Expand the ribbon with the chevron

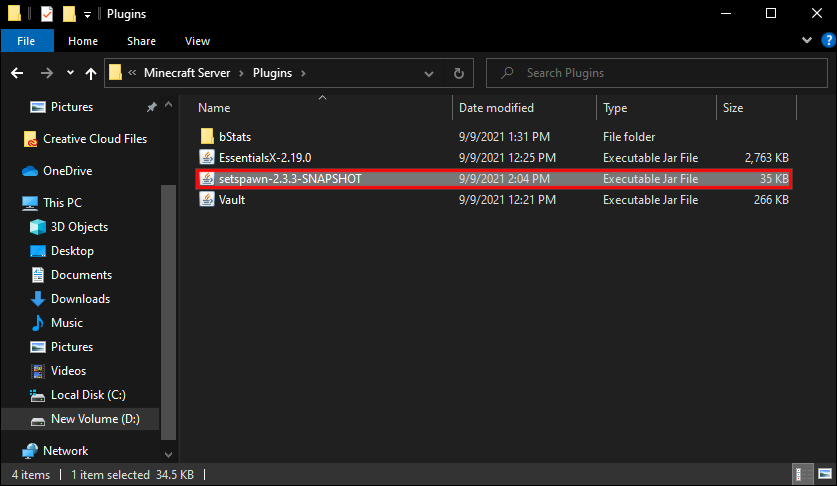tap(808, 41)
